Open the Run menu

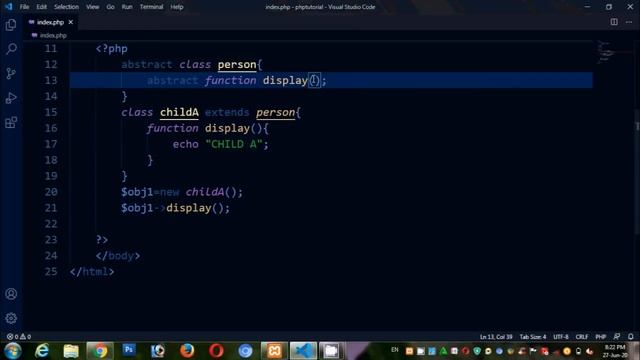click(127, 7)
